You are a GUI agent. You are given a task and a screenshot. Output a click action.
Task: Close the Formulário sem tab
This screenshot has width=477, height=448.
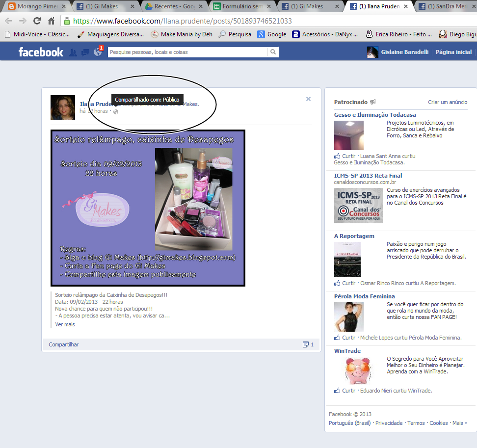pos(269,6)
